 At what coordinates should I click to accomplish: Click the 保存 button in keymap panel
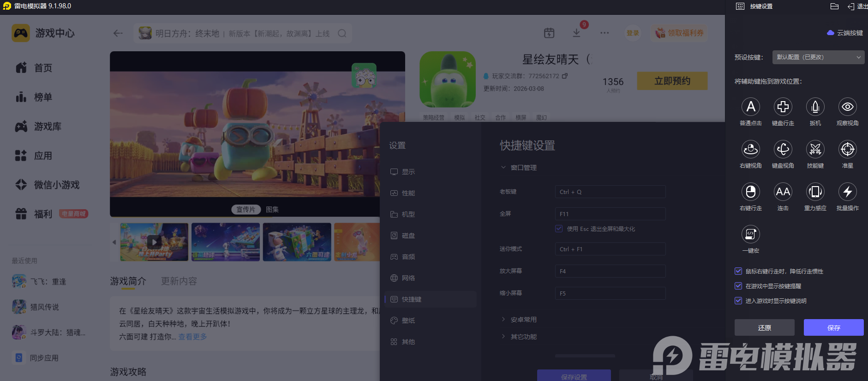[834, 327]
